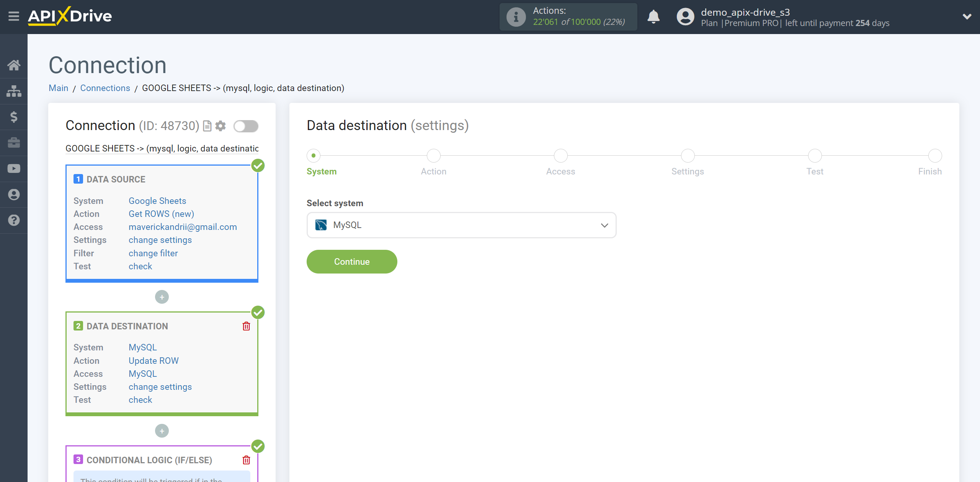Click the Data Destination green checkmark badge
Viewport: 980px width, 482px height.
click(x=258, y=313)
